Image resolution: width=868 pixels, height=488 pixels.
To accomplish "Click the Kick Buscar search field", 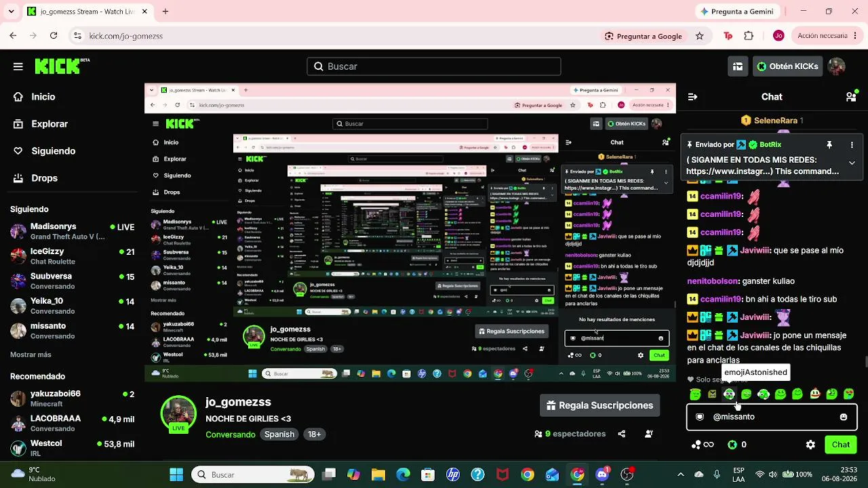I will click(434, 66).
